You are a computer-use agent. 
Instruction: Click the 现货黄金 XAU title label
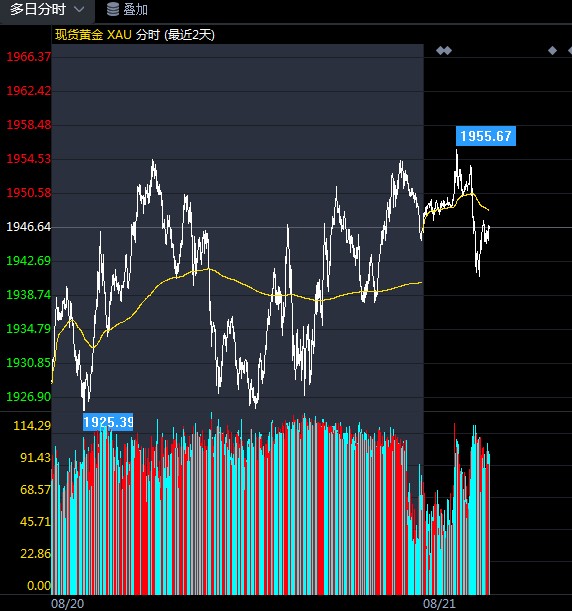93,35
